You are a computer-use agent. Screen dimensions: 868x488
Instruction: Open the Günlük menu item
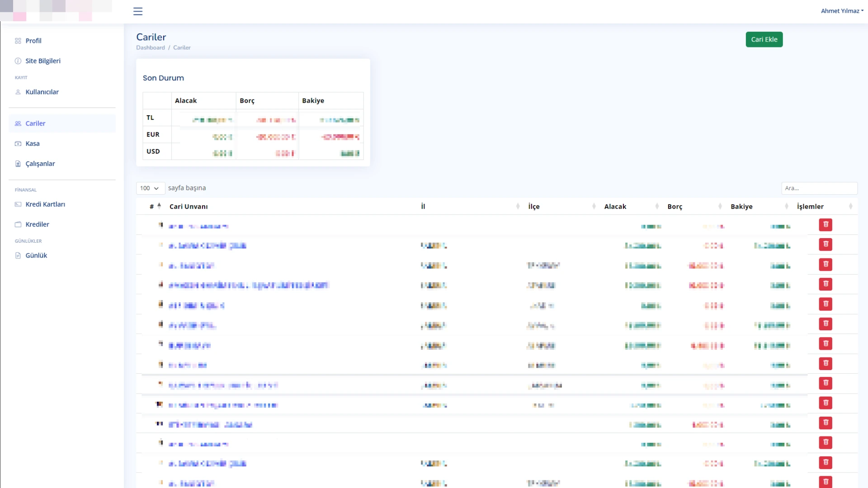pyautogui.click(x=36, y=256)
